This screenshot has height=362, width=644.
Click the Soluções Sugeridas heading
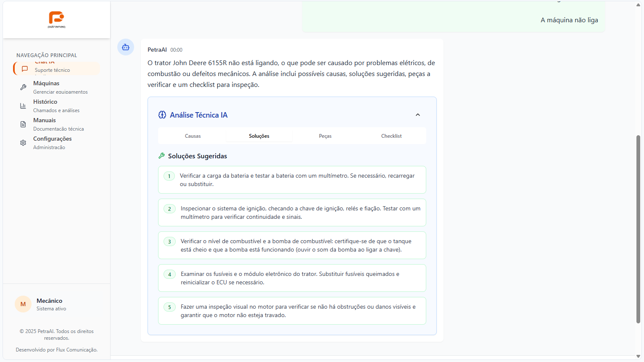pos(198,156)
